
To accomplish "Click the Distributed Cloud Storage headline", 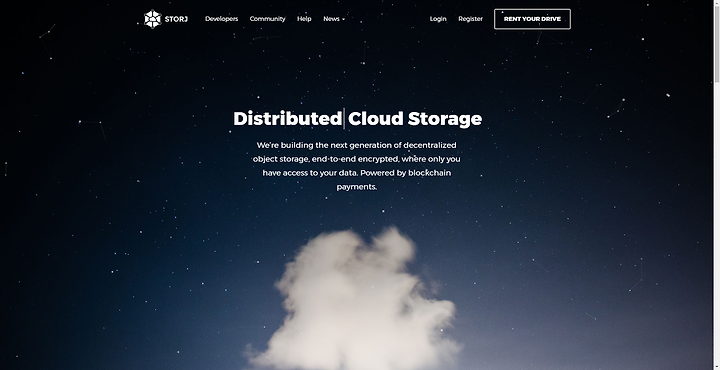I will coord(358,118).
